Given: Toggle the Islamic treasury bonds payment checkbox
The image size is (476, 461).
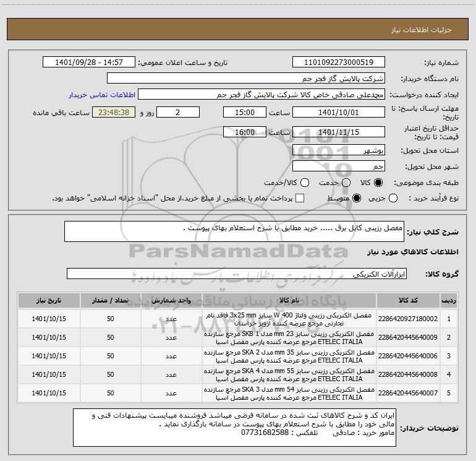Looking at the screenshot, I should pyautogui.click(x=300, y=198).
